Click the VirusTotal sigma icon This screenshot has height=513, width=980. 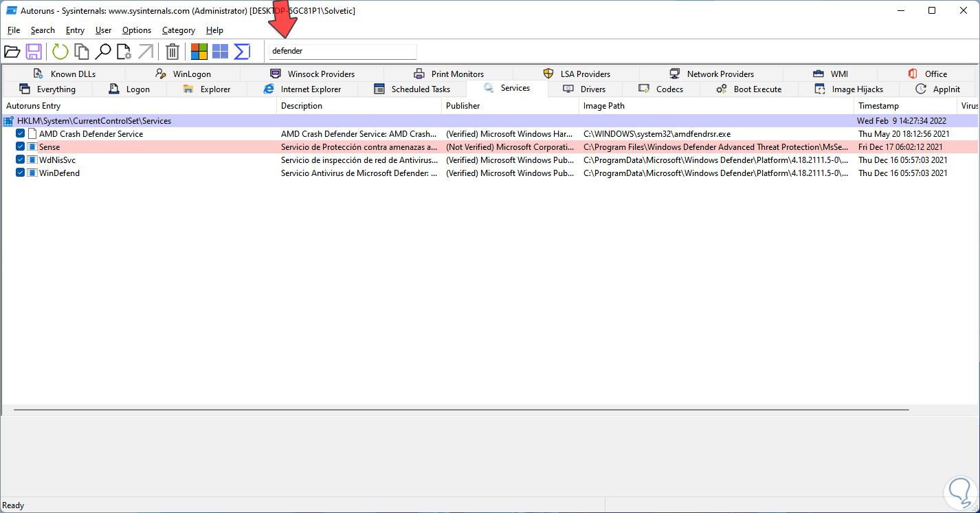(x=242, y=52)
